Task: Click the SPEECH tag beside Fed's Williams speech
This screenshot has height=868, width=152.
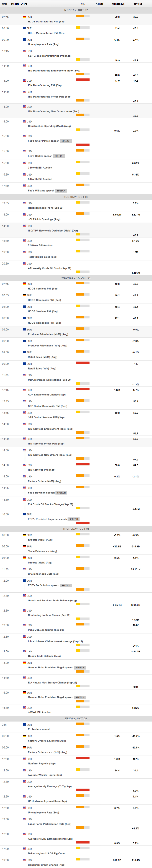Action: point(61,191)
